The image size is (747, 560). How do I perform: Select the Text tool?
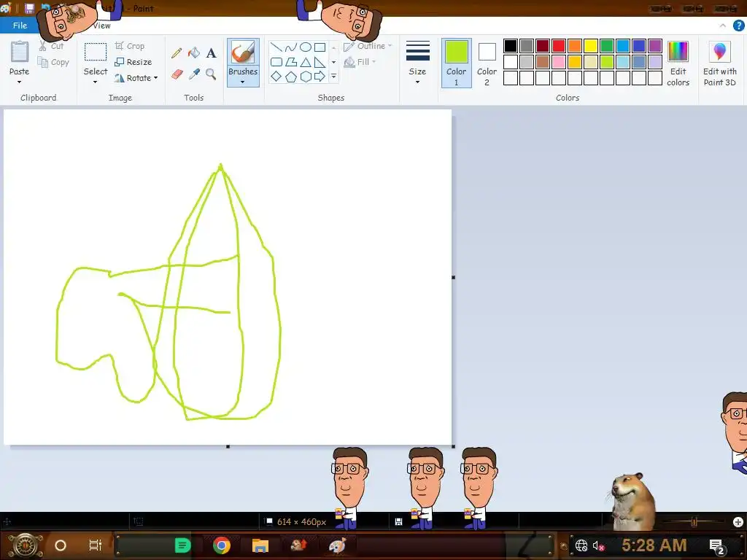(211, 52)
